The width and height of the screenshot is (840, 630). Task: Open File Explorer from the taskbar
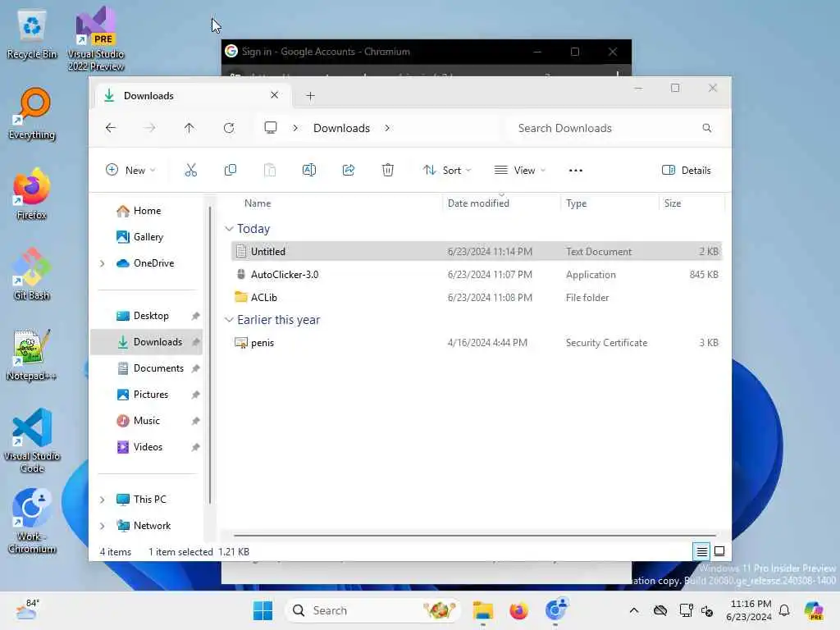click(482, 610)
